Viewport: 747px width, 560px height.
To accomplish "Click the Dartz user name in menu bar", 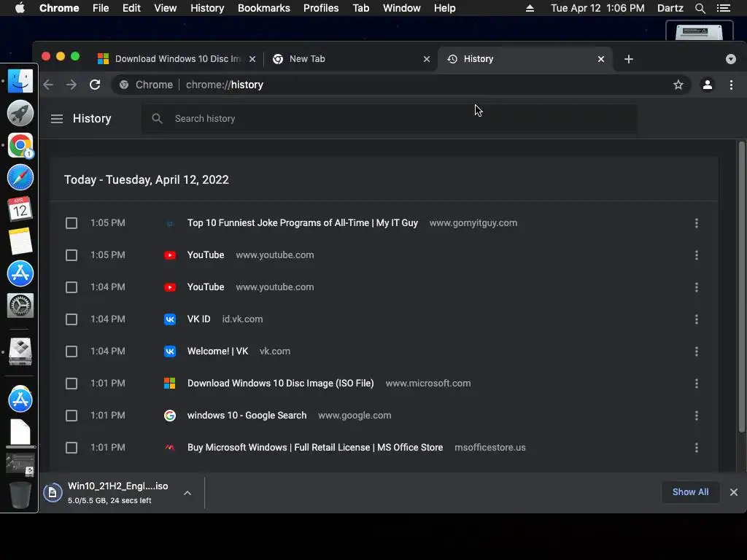I will tap(670, 8).
